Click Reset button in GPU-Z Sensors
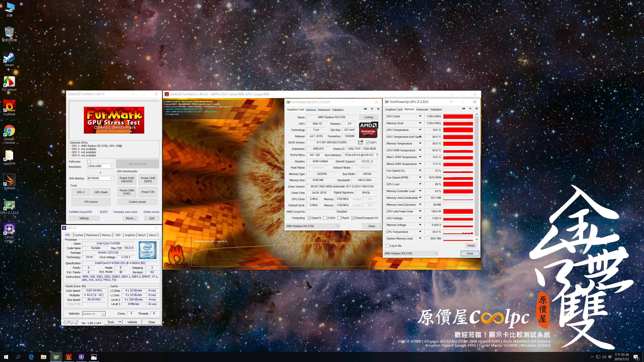The height and width of the screenshot is (362, 644). tap(471, 246)
